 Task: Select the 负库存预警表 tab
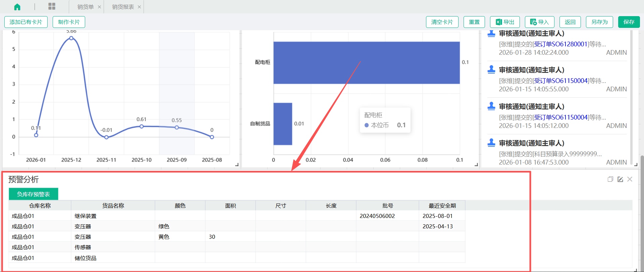(x=34, y=194)
